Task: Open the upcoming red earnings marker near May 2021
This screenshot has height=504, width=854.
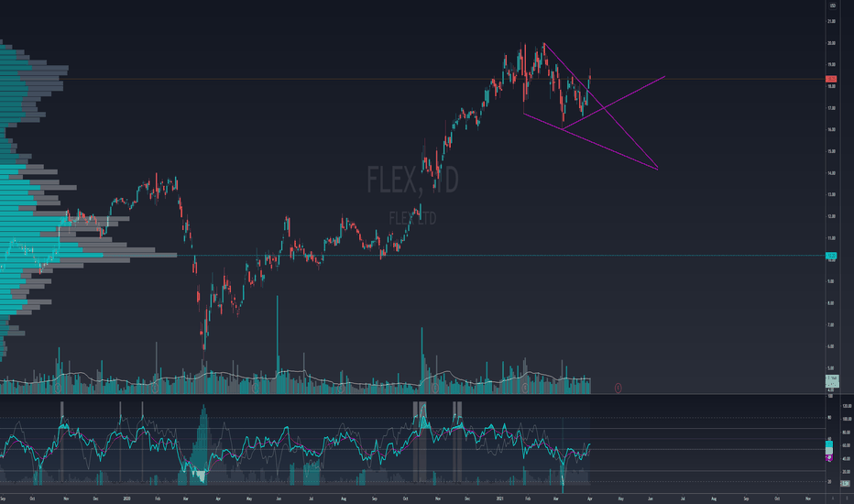Action: [619, 388]
